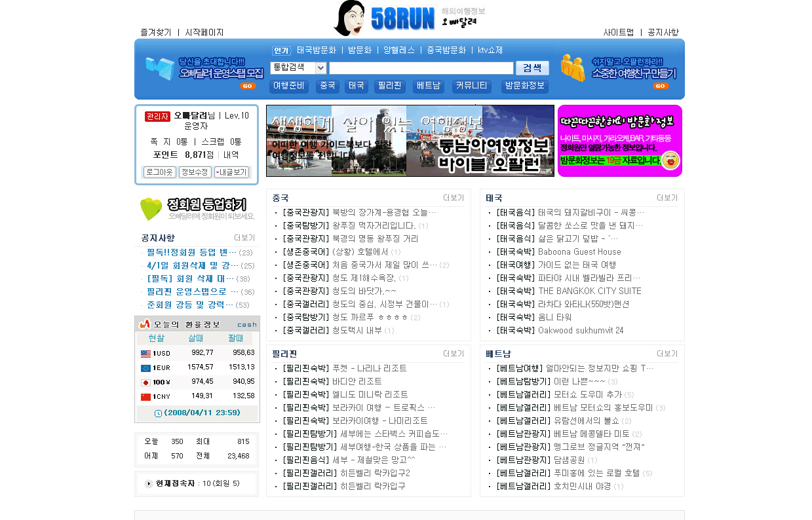
Task: Click 더보기 in 필리핀 section
Action: click(454, 354)
